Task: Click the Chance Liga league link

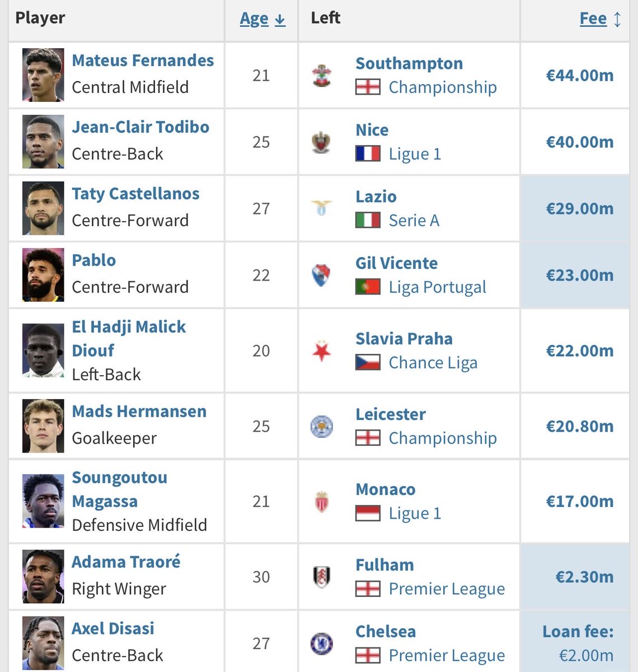Action: (433, 363)
